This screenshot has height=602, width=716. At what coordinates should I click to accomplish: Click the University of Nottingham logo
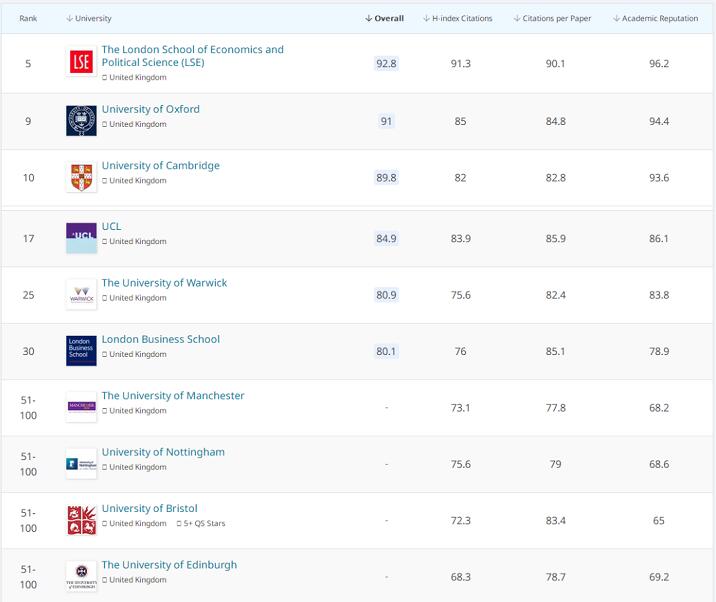[81, 463]
